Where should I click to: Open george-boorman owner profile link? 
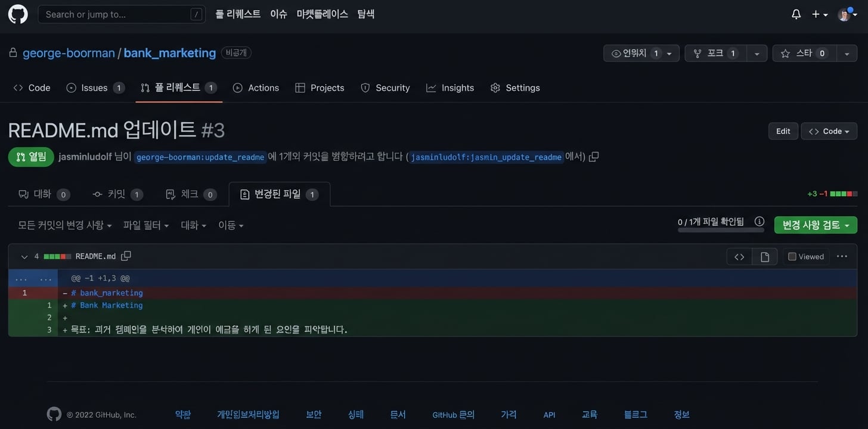tap(69, 53)
